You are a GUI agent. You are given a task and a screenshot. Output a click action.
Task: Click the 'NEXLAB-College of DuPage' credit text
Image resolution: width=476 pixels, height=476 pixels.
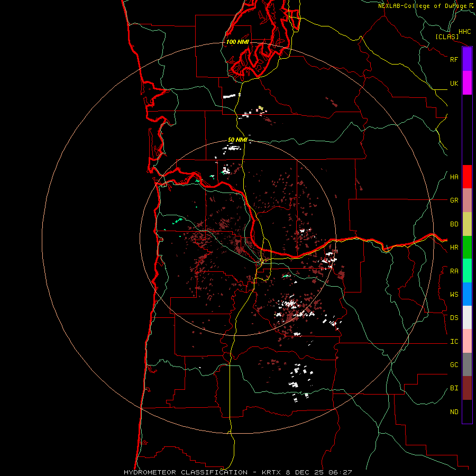(423, 6)
